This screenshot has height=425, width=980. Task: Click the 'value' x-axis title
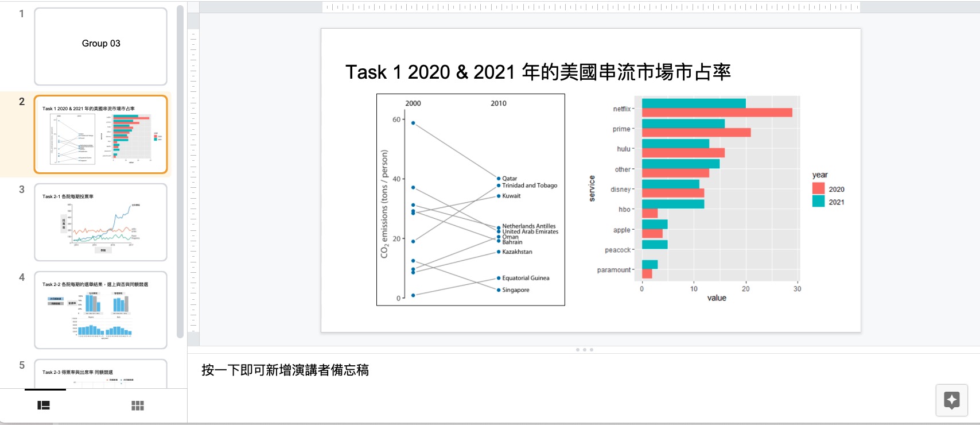click(717, 297)
